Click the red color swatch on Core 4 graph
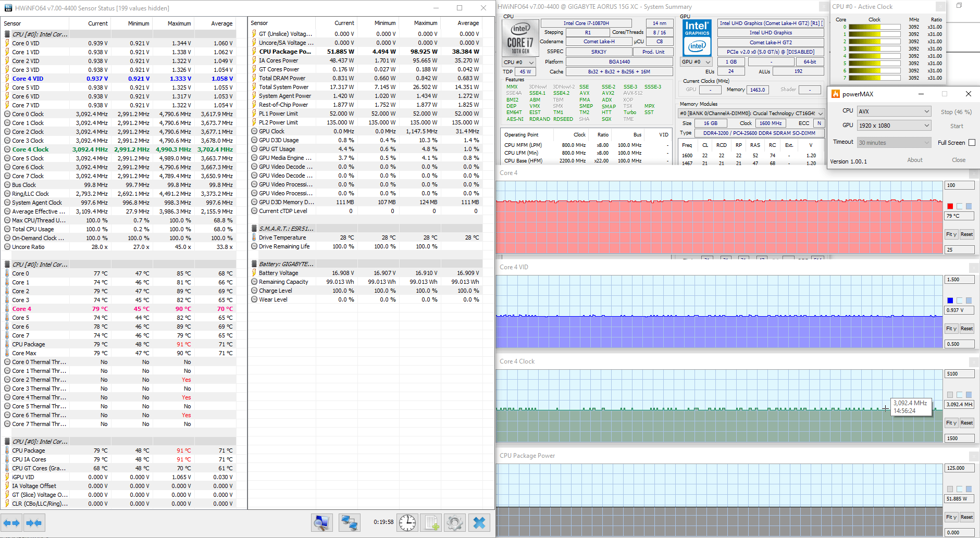The image size is (980, 538). (x=950, y=206)
